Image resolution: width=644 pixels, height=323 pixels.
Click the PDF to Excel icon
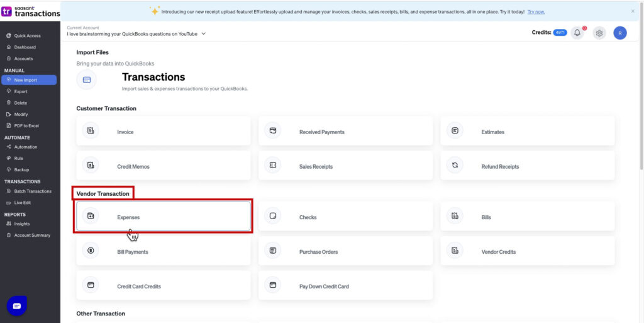tap(9, 126)
